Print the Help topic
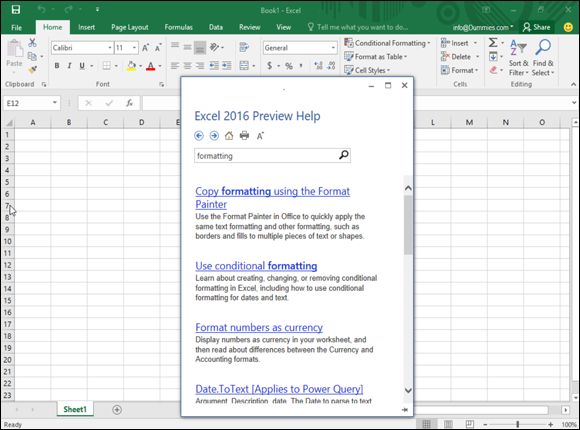The width and height of the screenshot is (580, 430). tap(244, 136)
